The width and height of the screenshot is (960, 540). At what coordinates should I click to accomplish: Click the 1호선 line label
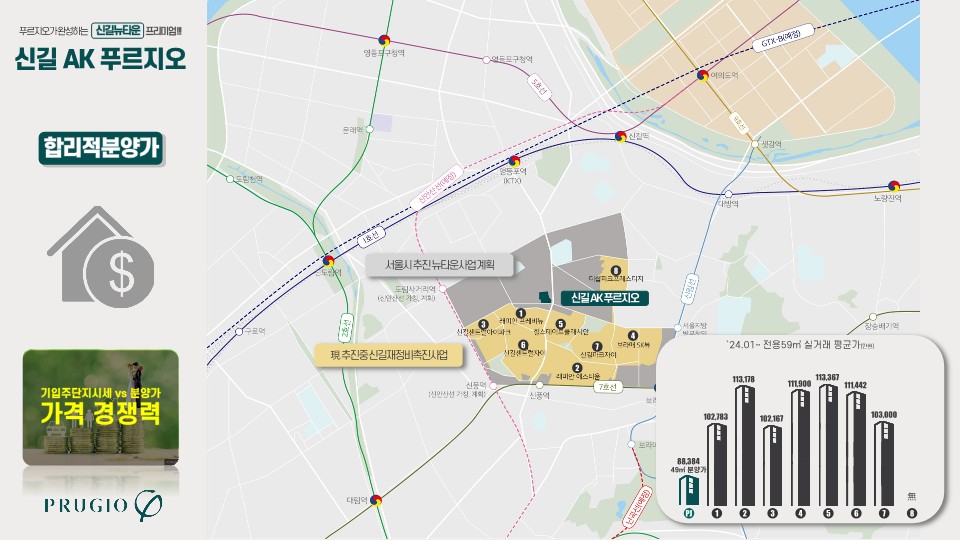pos(372,238)
